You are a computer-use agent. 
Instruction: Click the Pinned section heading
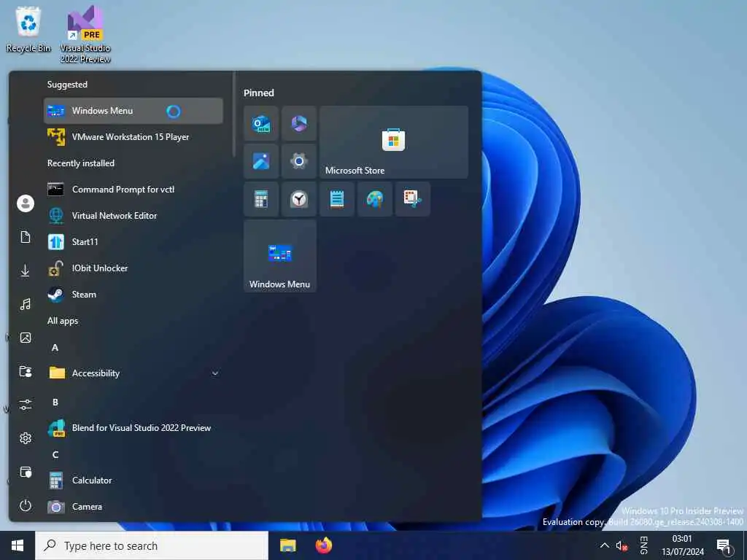click(259, 93)
